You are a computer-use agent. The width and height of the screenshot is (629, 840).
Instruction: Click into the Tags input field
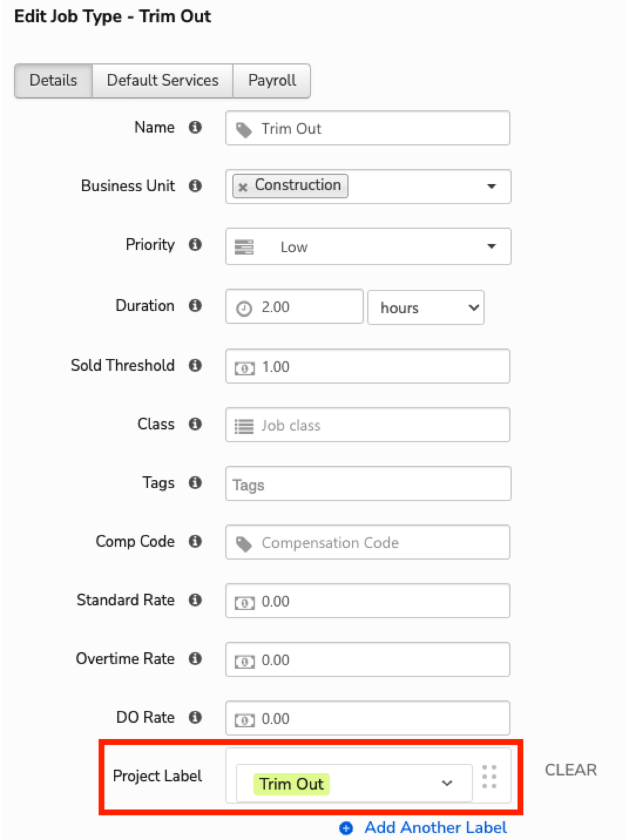368,484
